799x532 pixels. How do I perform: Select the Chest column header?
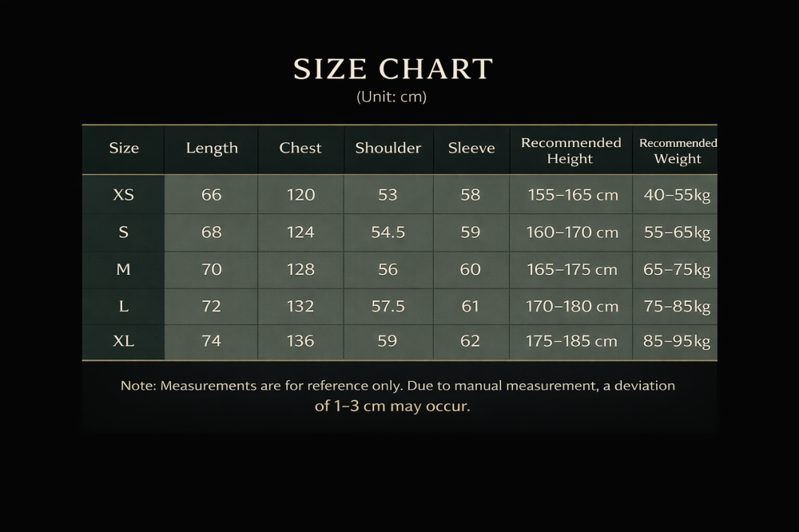pos(300,148)
